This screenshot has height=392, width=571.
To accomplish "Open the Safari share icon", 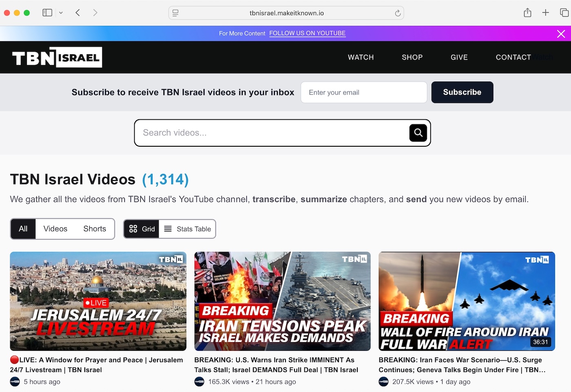I will [x=527, y=13].
